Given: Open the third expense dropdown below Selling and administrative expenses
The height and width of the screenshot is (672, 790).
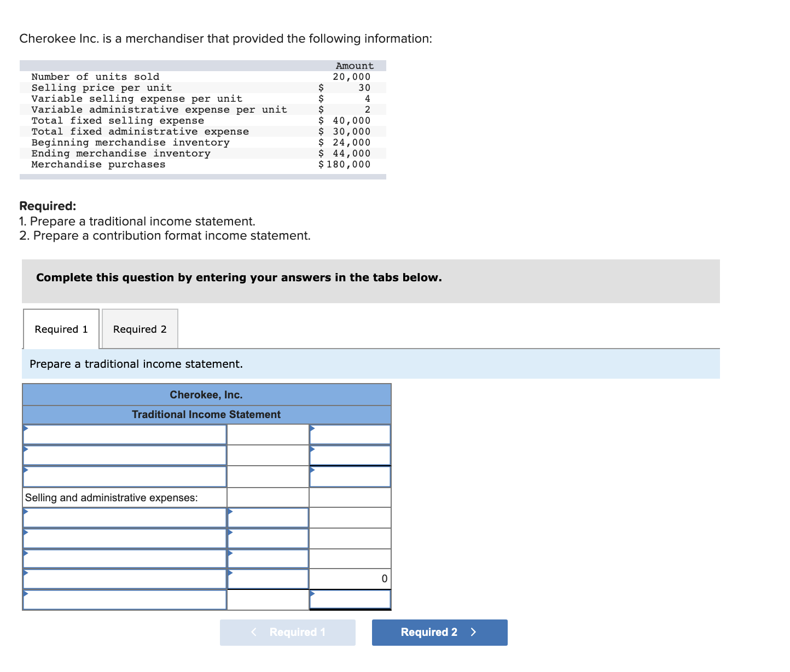Looking at the screenshot, I should click(125, 559).
